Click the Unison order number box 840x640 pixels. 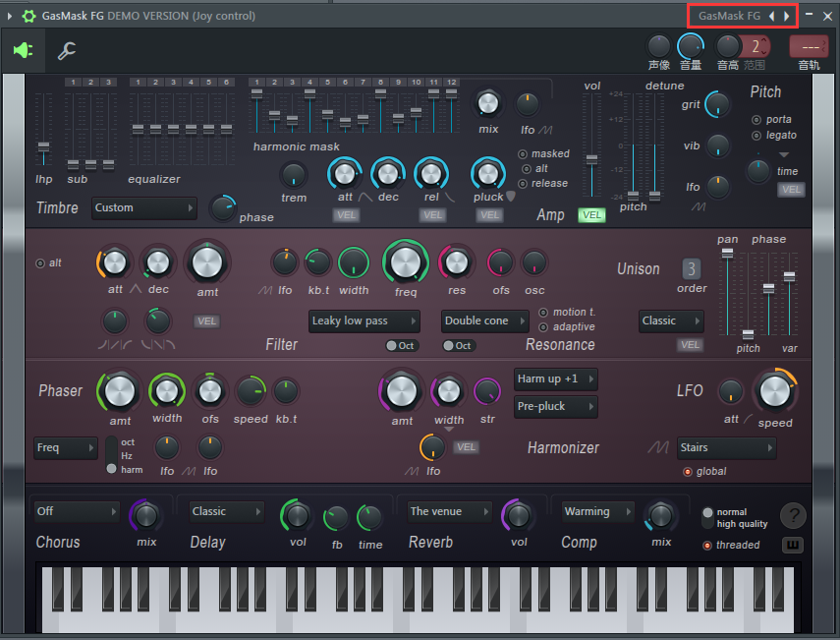click(x=691, y=269)
